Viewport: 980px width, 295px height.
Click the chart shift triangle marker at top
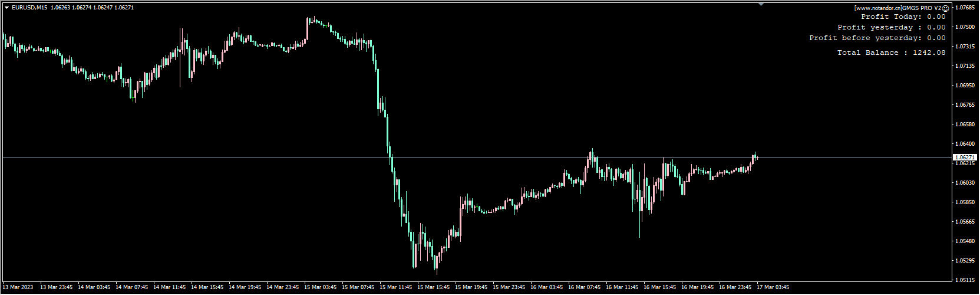coord(761,4)
